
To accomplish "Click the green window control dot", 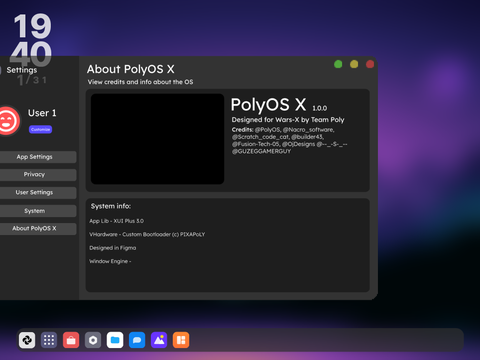I will coord(338,64).
